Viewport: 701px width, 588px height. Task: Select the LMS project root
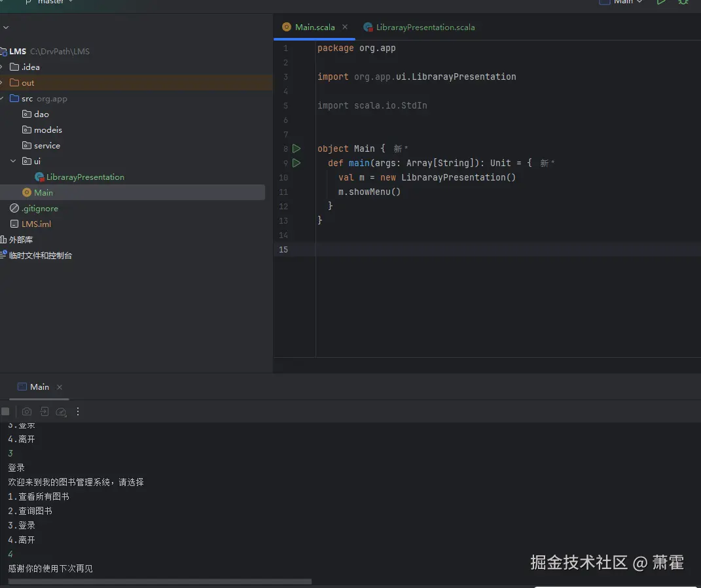18,52
